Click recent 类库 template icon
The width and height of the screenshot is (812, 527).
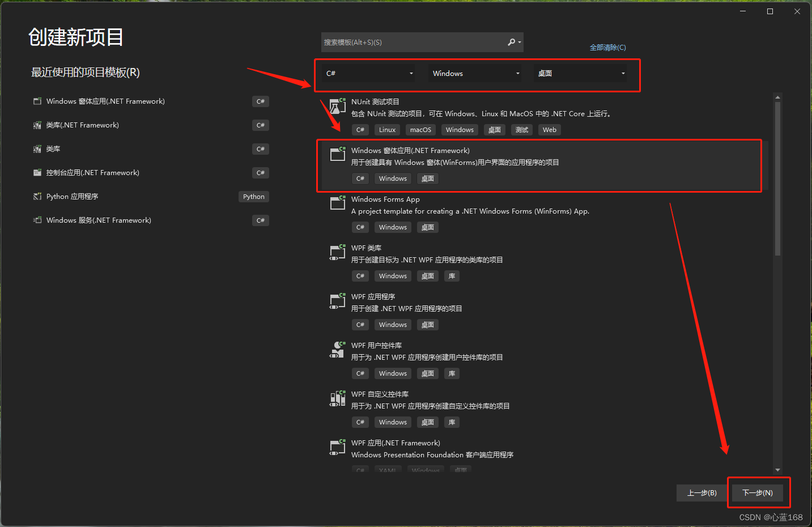point(37,149)
